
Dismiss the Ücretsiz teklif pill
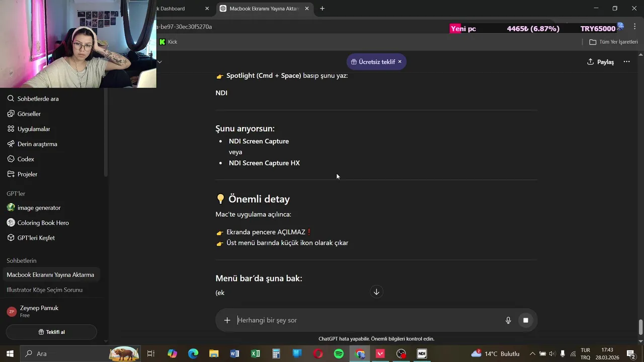pyautogui.click(x=400, y=62)
